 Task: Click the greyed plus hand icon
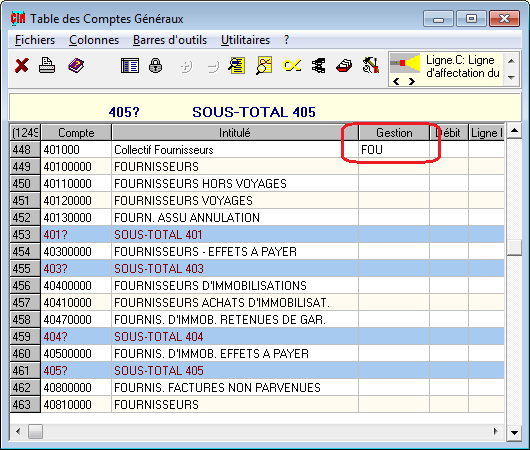(186, 67)
